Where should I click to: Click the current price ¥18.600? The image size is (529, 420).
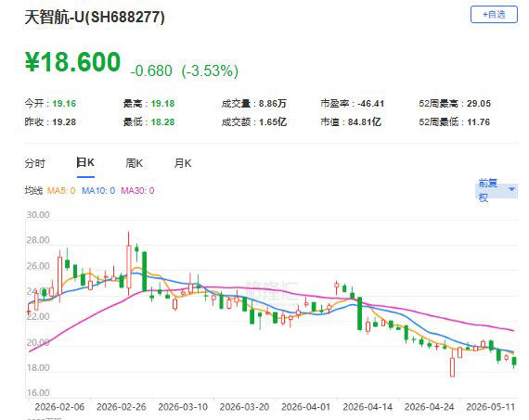click(72, 62)
